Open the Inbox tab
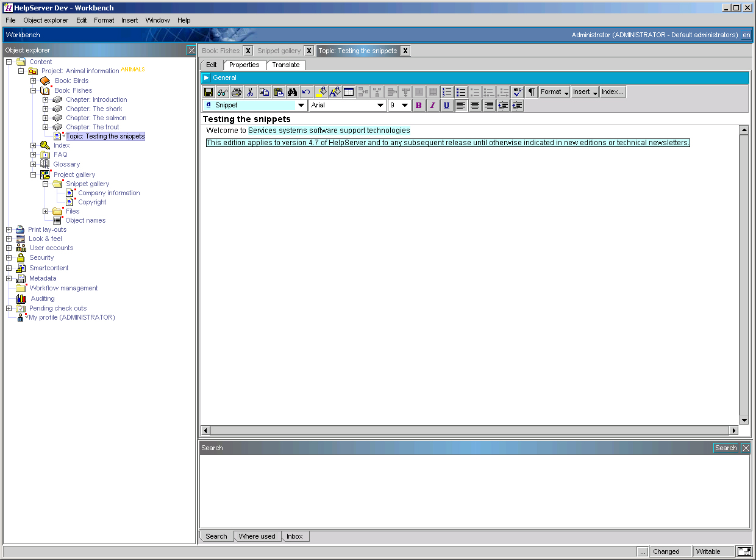This screenshot has height=560, width=756. [295, 537]
